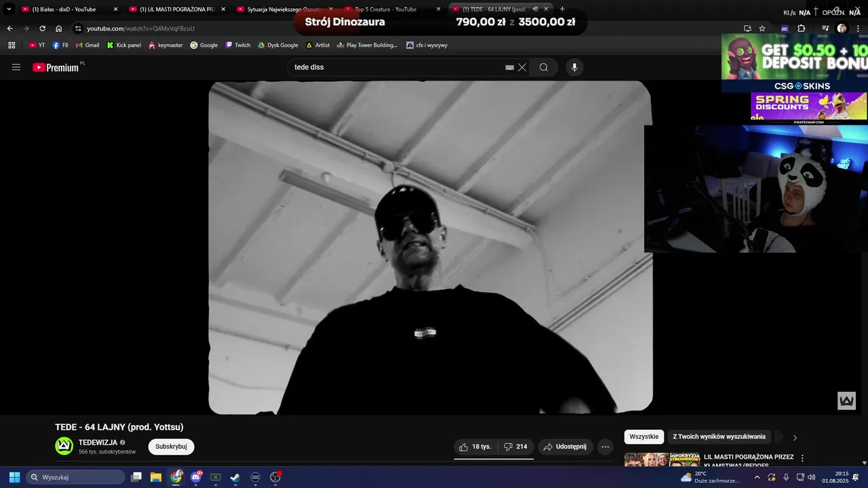Open the weather widget in taskbar

pyautogui.click(x=711, y=477)
